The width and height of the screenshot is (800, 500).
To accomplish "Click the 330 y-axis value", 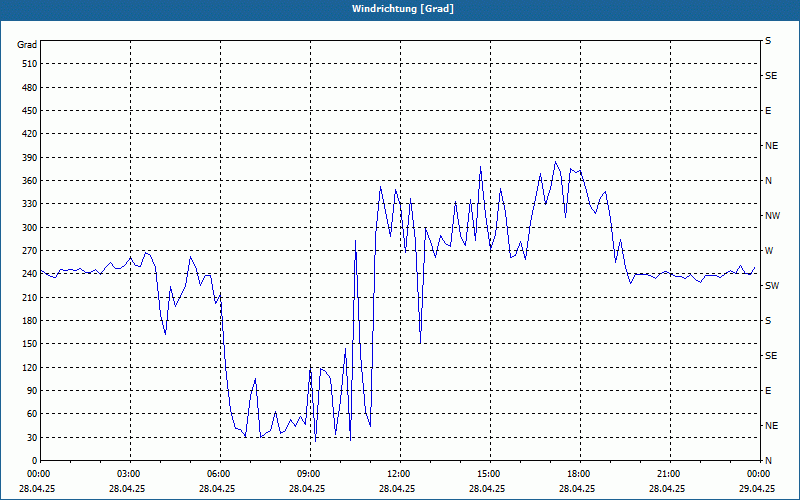I will 30,204.
